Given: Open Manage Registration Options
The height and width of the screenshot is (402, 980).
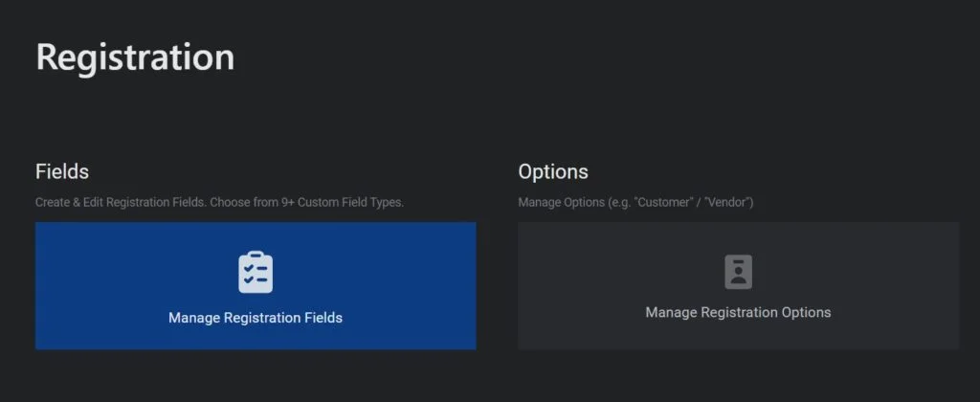Looking at the screenshot, I should pos(738,286).
